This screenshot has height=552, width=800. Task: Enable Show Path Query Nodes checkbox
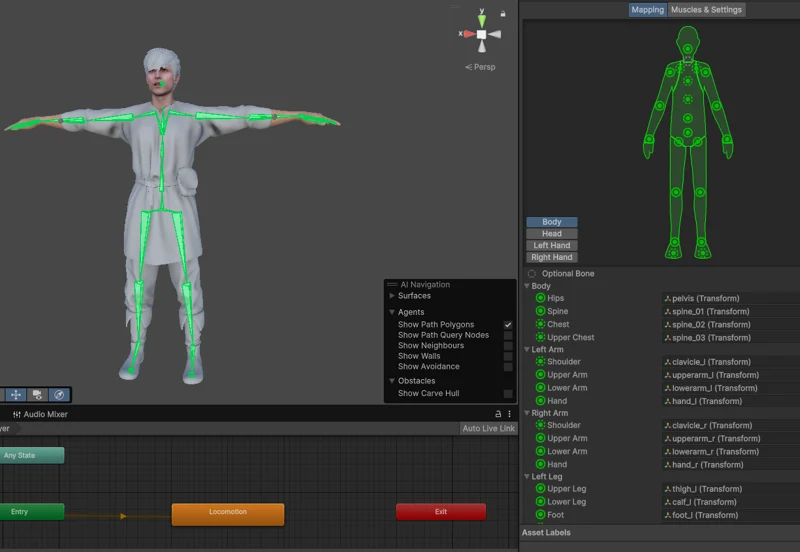508,335
